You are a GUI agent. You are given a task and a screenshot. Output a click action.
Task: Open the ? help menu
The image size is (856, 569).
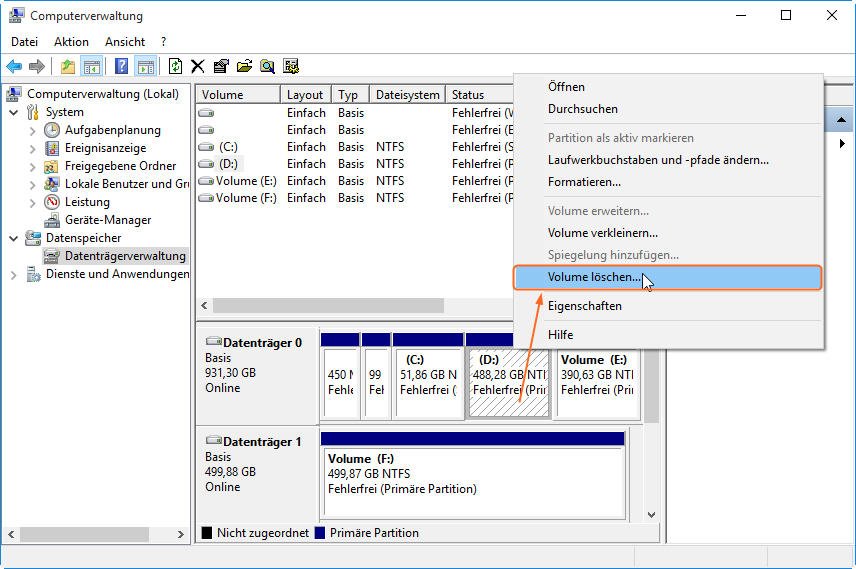163,42
